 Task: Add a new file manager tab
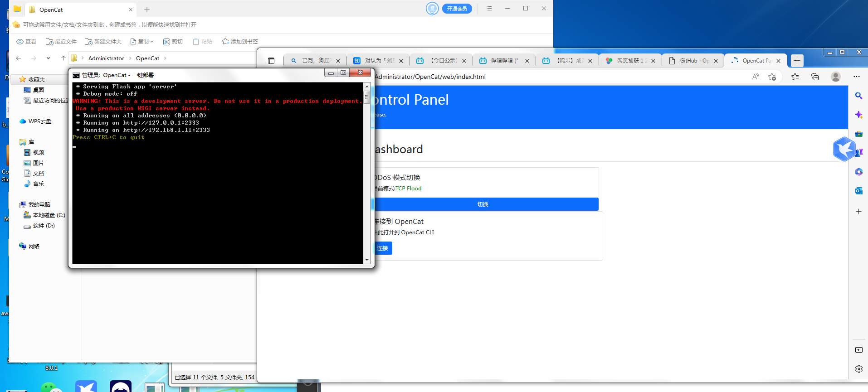147,10
